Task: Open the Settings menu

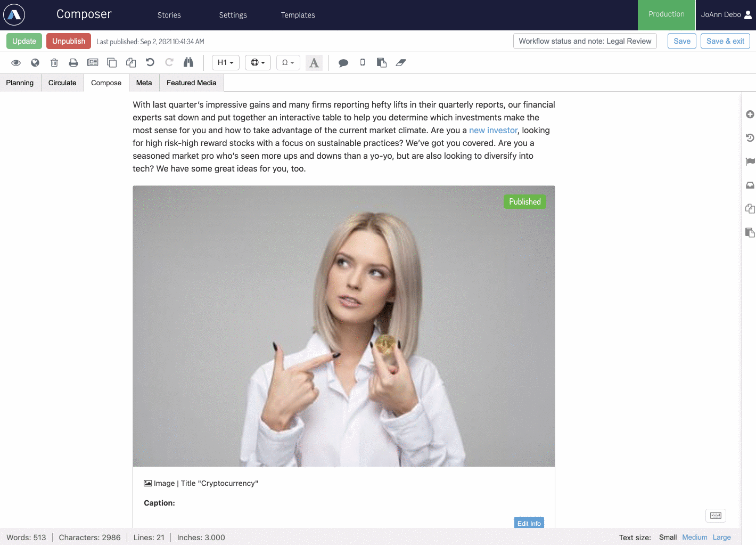Action: tap(233, 15)
